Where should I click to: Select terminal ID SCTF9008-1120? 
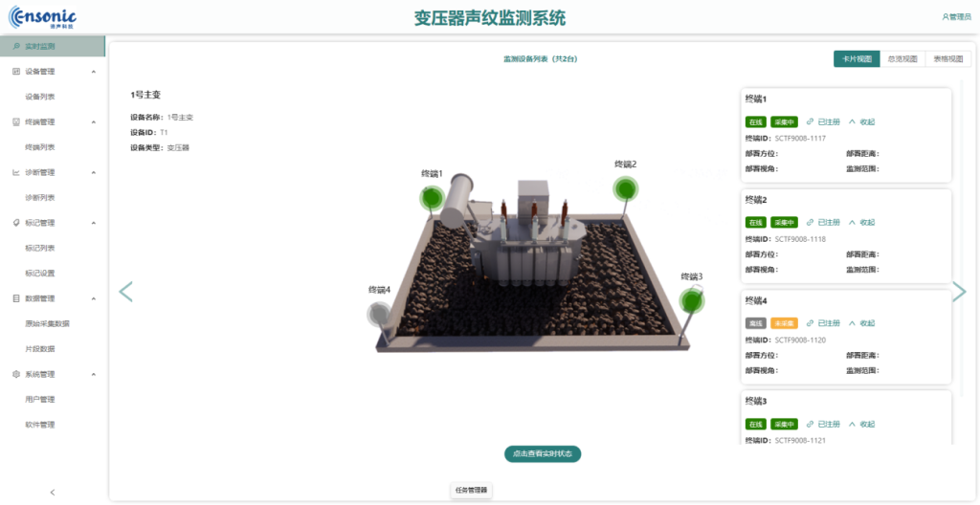pyautogui.click(x=801, y=340)
